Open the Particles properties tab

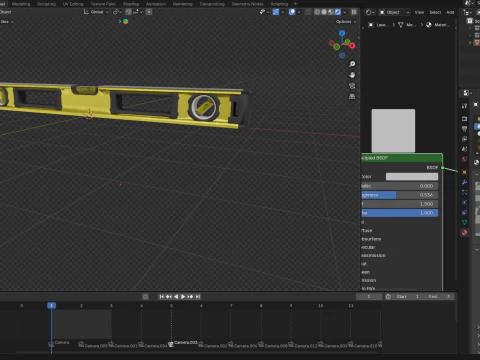464,192
